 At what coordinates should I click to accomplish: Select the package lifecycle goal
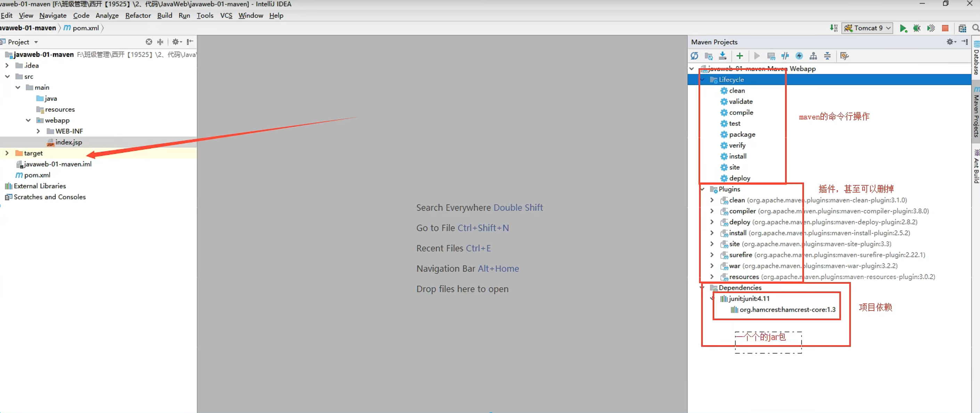click(742, 134)
